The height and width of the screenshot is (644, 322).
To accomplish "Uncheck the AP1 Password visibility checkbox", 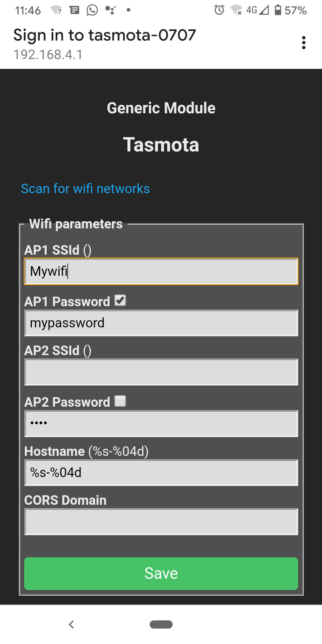I will [120, 301].
